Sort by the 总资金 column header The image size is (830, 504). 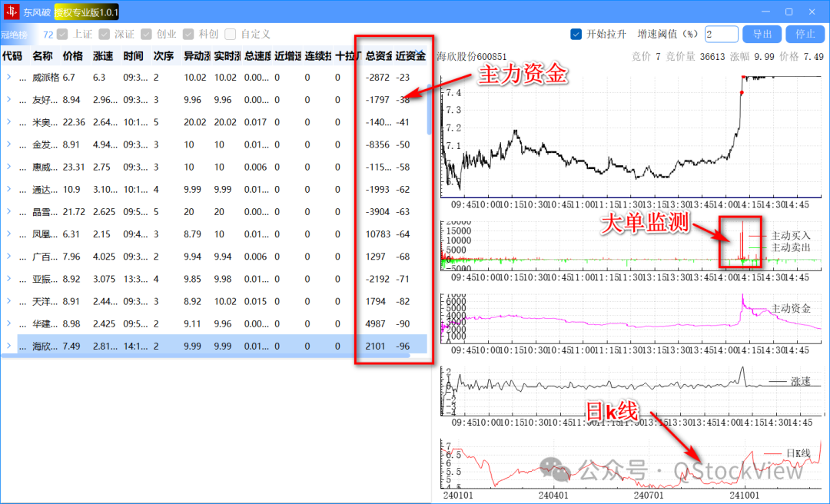(378, 56)
